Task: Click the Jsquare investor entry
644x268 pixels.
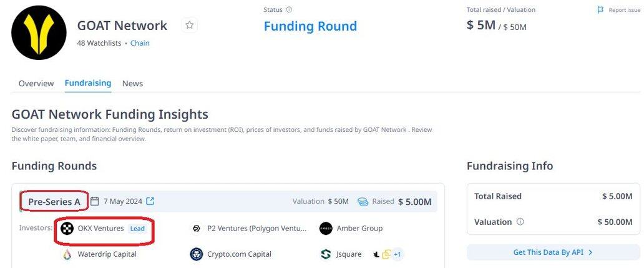Action: click(341, 254)
